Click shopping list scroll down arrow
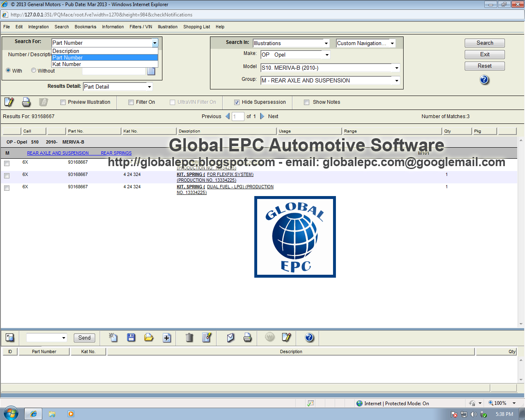The width and height of the screenshot is (525, 420). coord(521,380)
